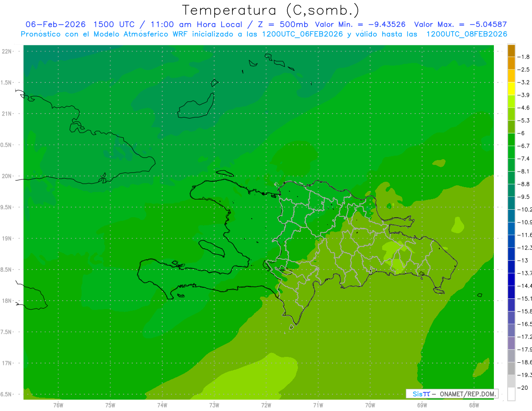Click the "-8.8" color scale label
532x411 pixels.
(x=524, y=184)
